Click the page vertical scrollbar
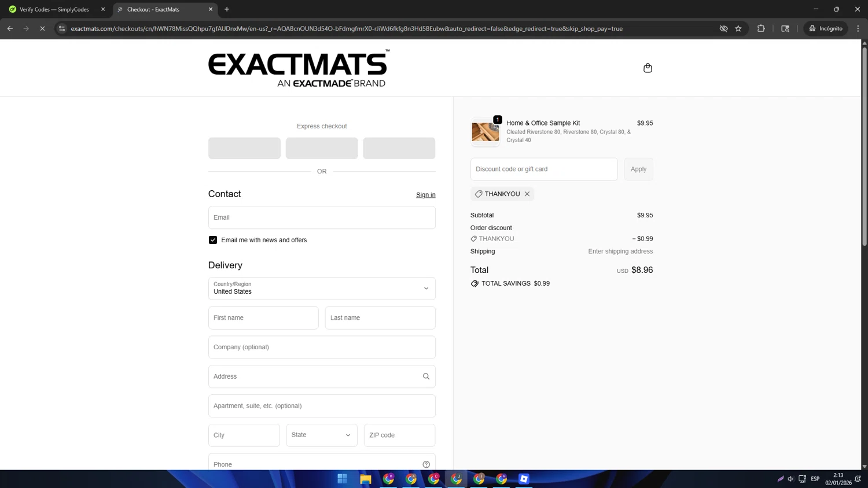This screenshot has height=488, width=868. point(865,146)
